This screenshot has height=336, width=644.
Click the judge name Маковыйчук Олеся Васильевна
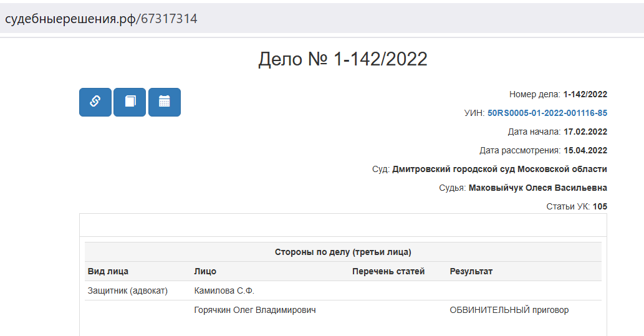538,188
